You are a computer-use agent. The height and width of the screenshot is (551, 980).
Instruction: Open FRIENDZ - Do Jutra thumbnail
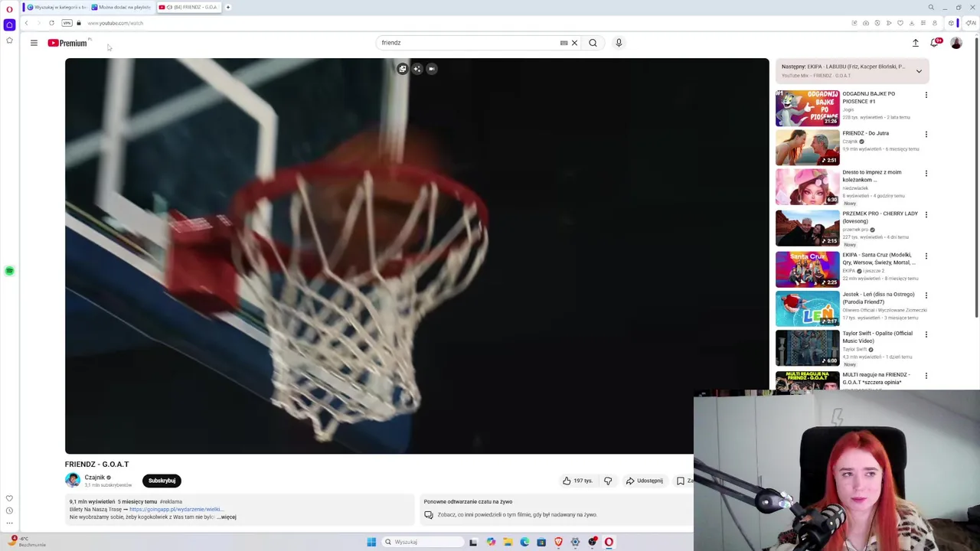click(x=807, y=147)
